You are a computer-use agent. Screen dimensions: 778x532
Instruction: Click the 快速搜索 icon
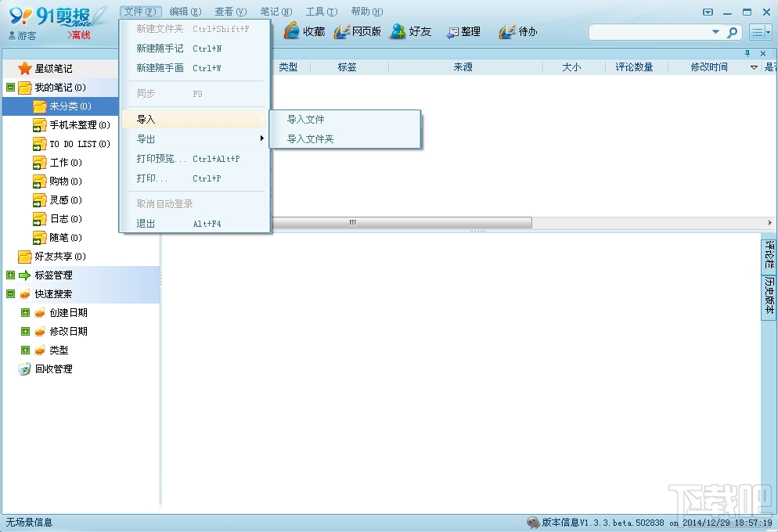pyautogui.click(x=25, y=294)
